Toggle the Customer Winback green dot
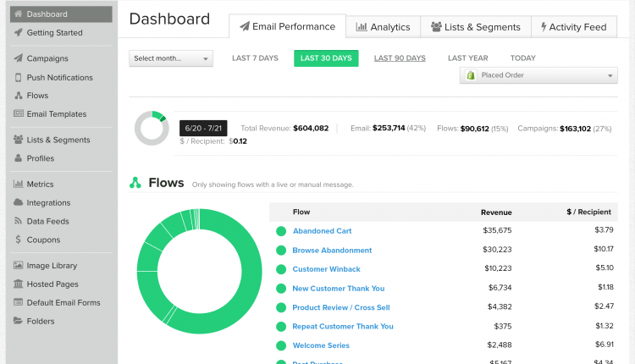 coord(281,269)
